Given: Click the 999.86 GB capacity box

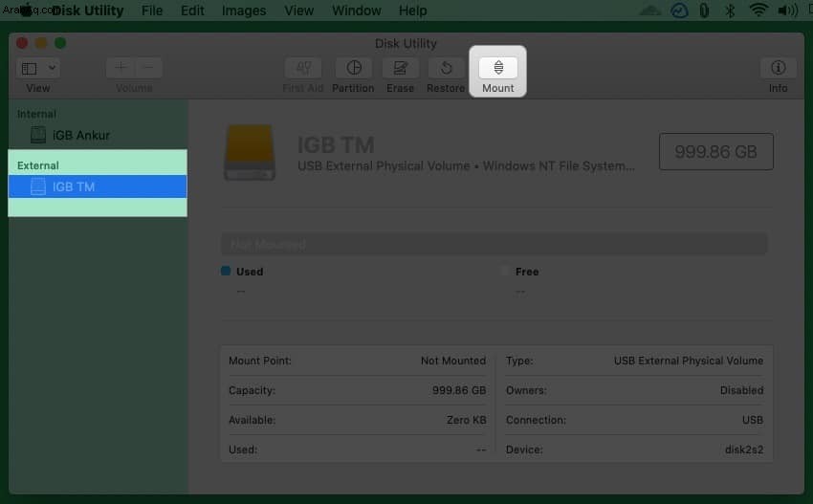Looking at the screenshot, I should [716, 151].
